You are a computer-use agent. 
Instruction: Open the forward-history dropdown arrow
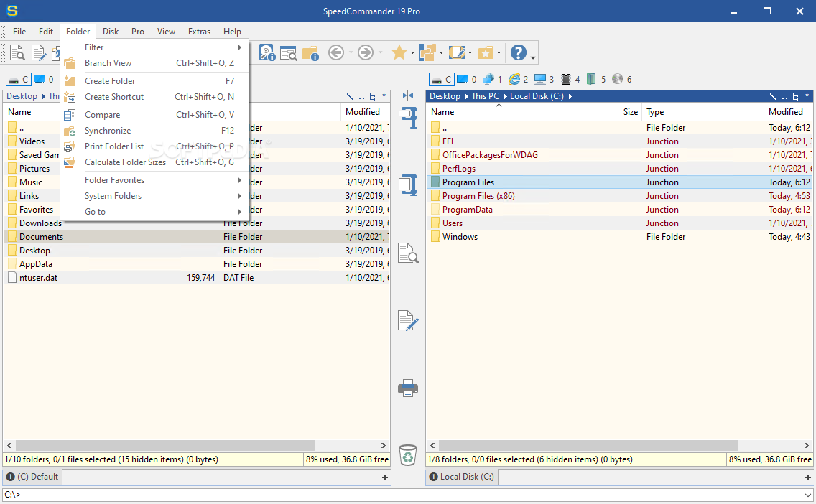tap(381, 53)
